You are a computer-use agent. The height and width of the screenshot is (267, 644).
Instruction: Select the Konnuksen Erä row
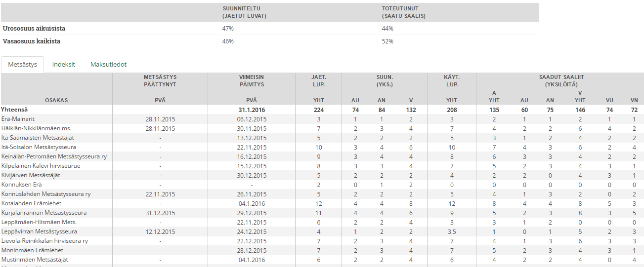[x=322, y=185]
